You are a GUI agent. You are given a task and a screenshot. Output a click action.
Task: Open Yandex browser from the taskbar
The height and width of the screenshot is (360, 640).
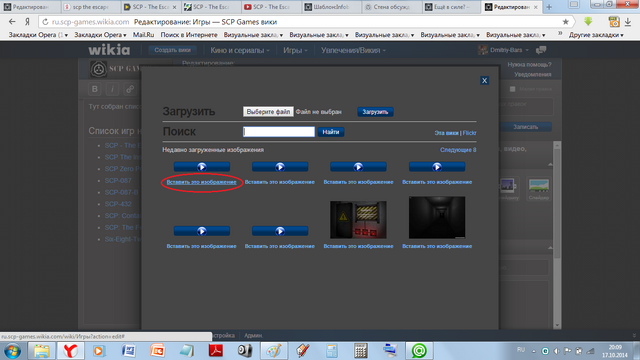point(70,351)
